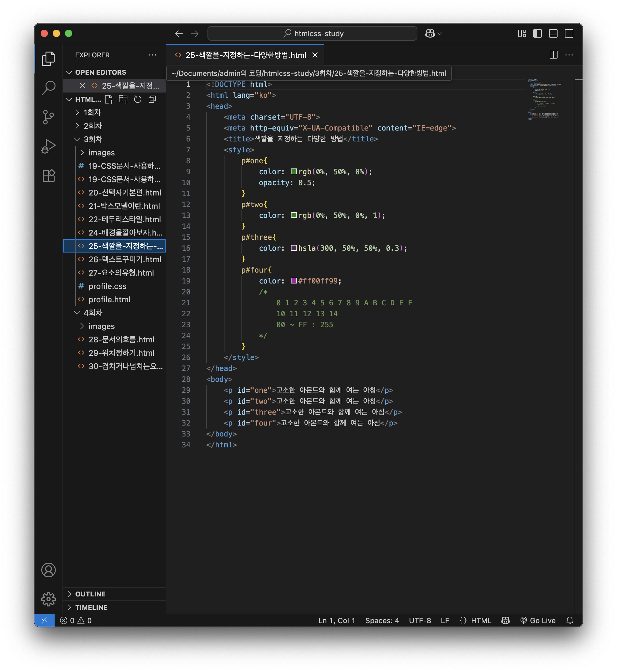Click the #ff00ff99 color swatch
This screenshot has height=672, width=617.
(x=294, y=280)
